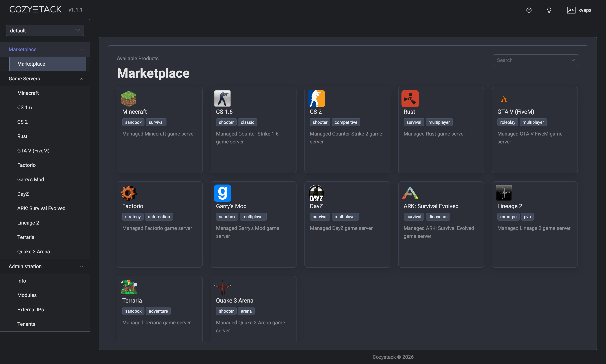Open the default tenant dropdown

(45, 30)
